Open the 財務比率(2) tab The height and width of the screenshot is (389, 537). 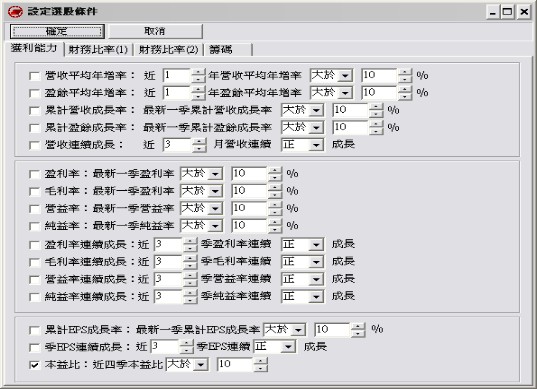[168, 50]
